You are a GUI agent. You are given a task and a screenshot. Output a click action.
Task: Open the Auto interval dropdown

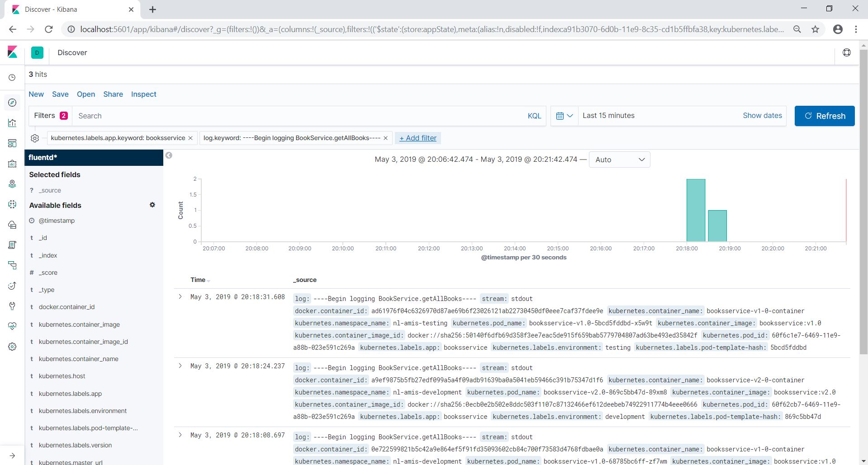pos(619,160)
